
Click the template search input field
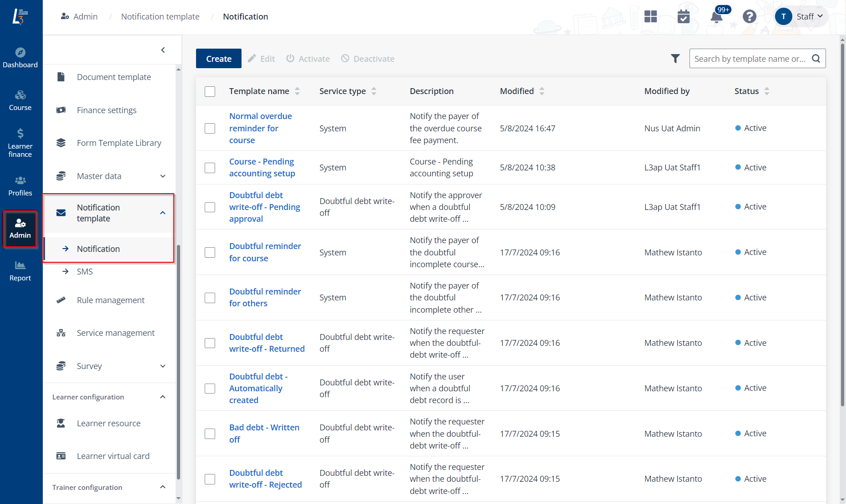[750, 59]
